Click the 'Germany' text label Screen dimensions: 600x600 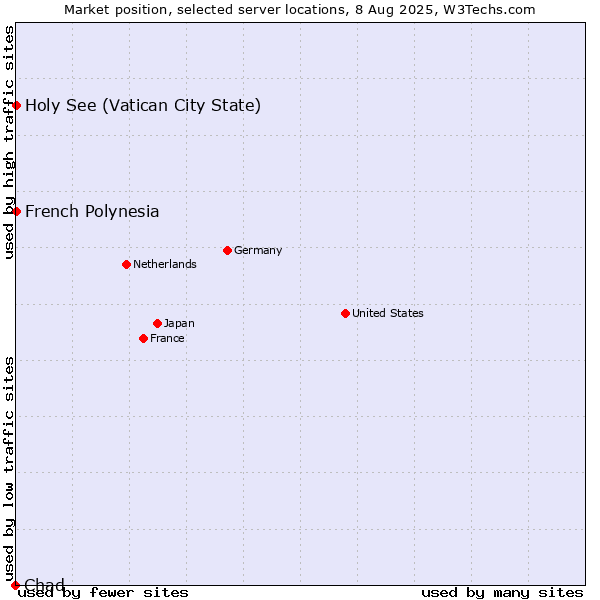258,251
